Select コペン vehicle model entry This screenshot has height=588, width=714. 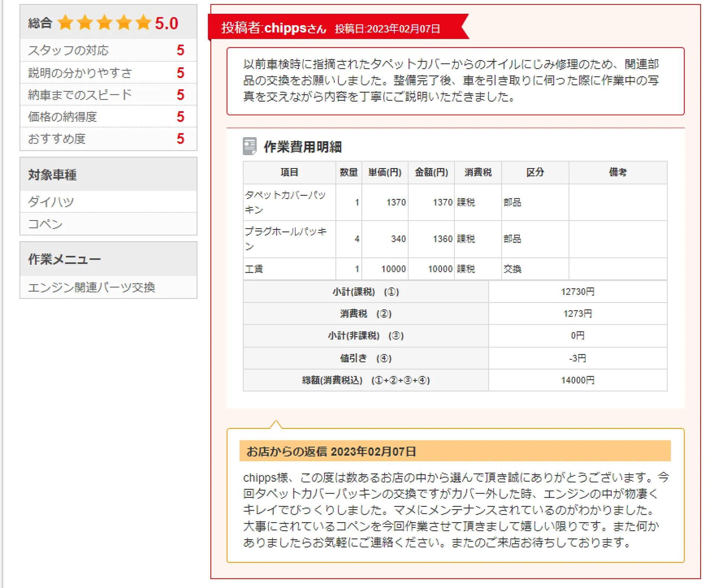click(45, 224)
